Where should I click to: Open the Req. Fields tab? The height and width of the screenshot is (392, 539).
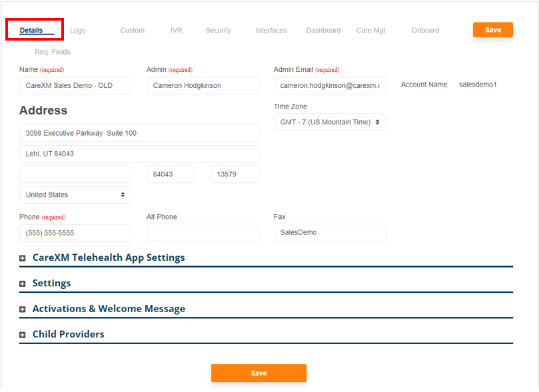point(53,52)
